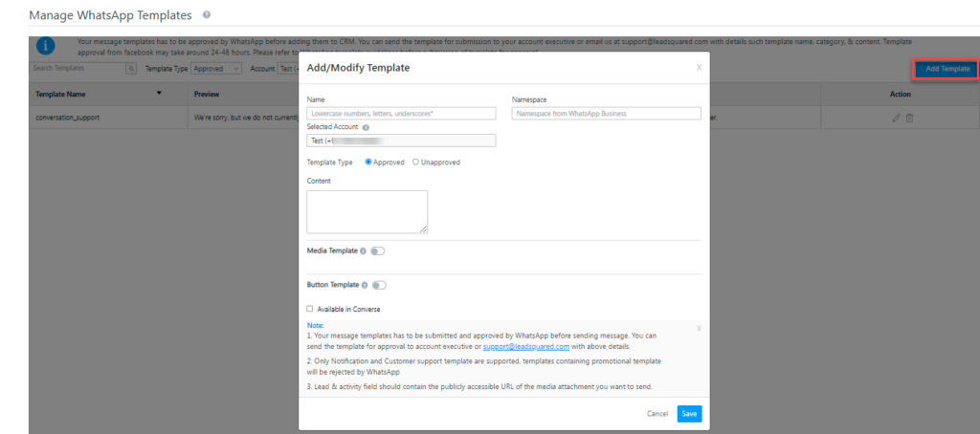Click the blue information icon in banner
This screenshot has width=980, height=434.
pos(46,46)
